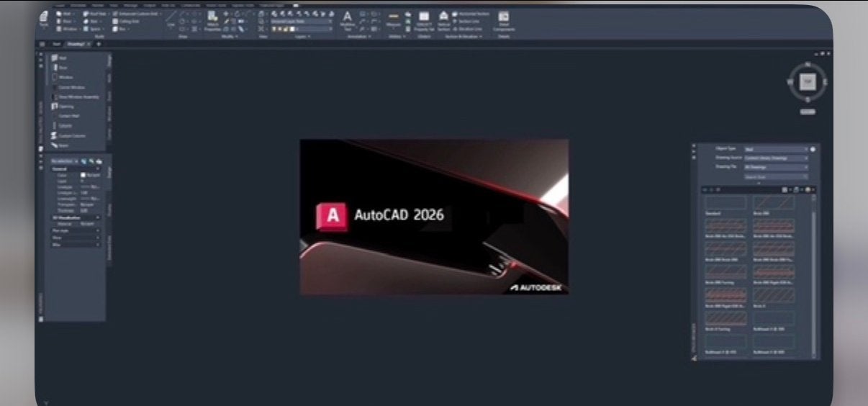Select the Beam tool in the tool palette
The height and width of the screenshot is (406, 868).
click(x=59, y=145)
